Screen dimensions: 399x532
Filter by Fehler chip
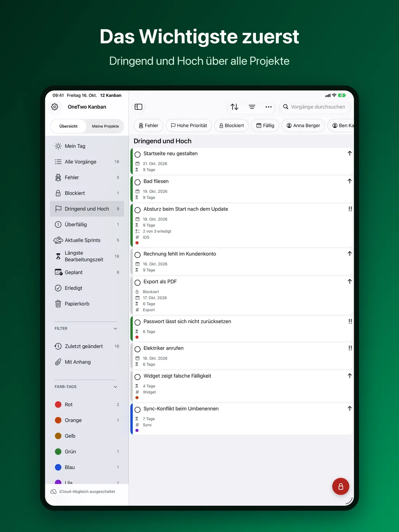[148, 125]
